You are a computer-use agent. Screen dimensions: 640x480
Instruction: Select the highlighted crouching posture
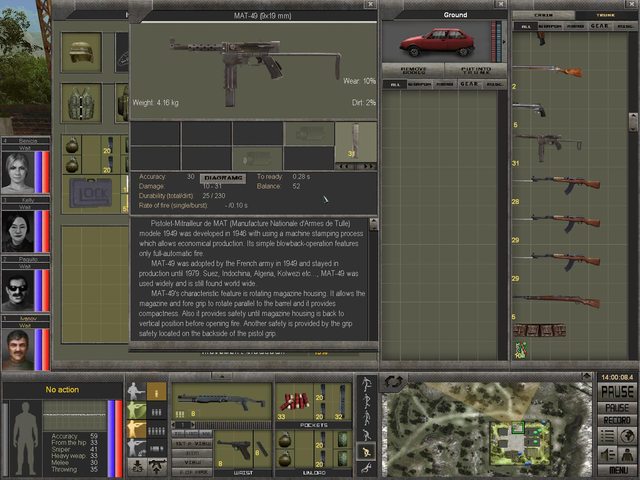coord(366,451)
